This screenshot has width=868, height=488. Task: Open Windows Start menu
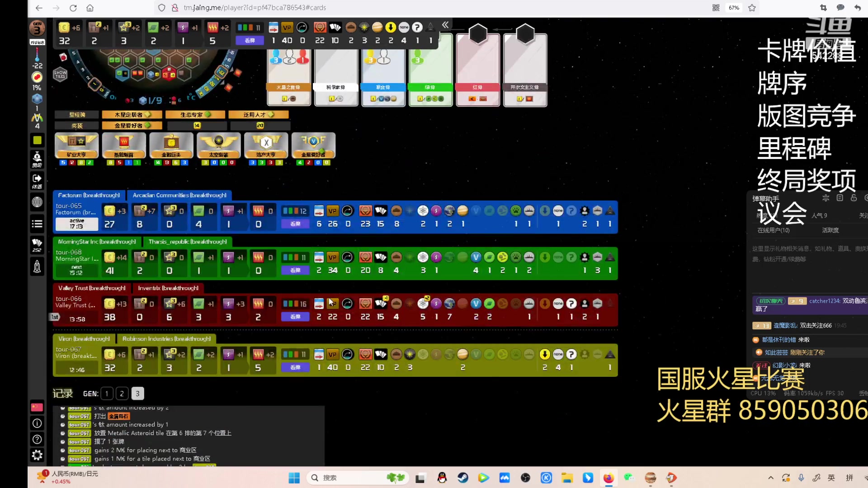294,478
